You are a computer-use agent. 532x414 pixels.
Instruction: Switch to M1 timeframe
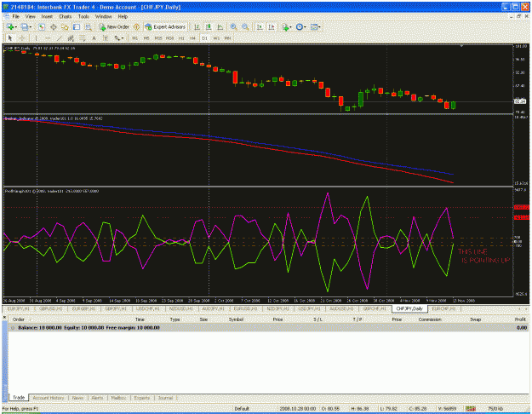tap(135, 38)
